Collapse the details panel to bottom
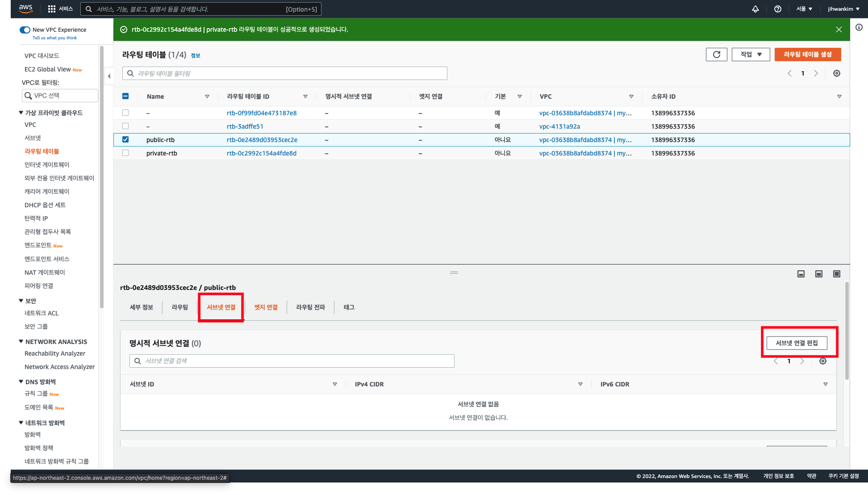This screenshot has height=495, width=868. click(x=801, y=274)
